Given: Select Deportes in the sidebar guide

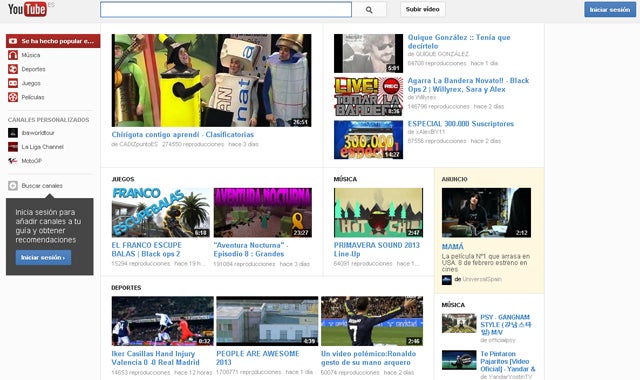Looking at the screenshot, I should [33, 69].
